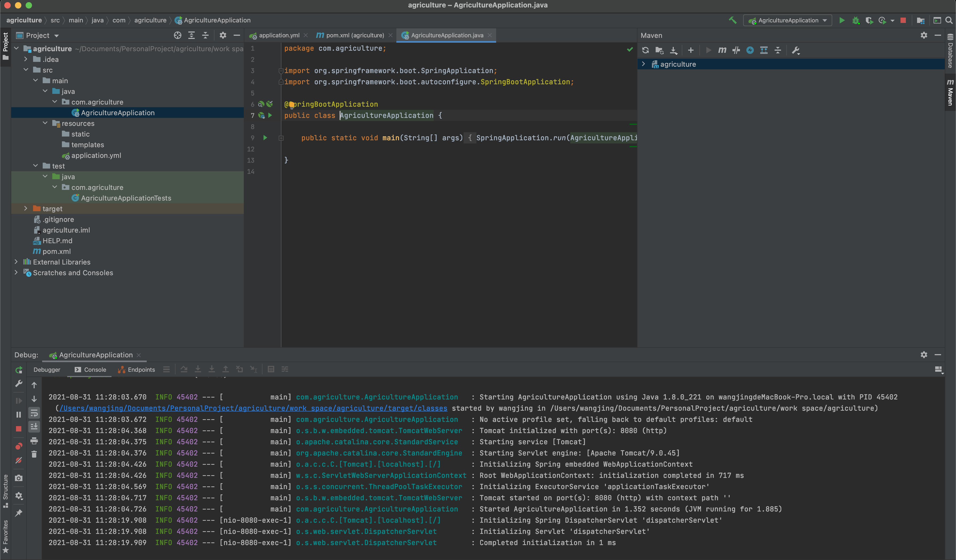
Task: Open the AgricultureApplication run configuration dropdown
Action: [788, 21]
